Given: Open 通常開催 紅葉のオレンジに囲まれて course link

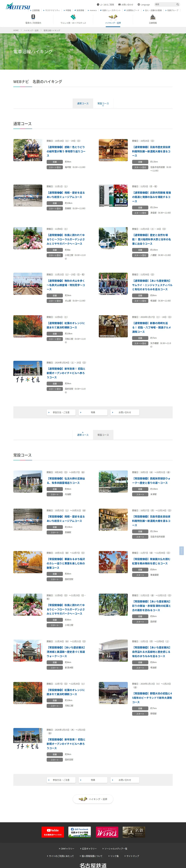Looking at the screenshot, I should pyautogui.click(x=66, y=325).
